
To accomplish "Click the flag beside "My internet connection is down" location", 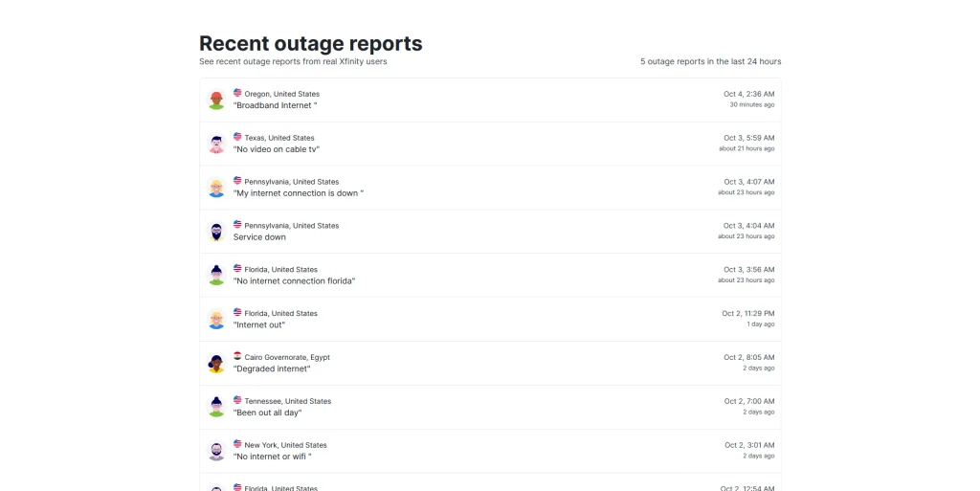I will click(237, 180).
